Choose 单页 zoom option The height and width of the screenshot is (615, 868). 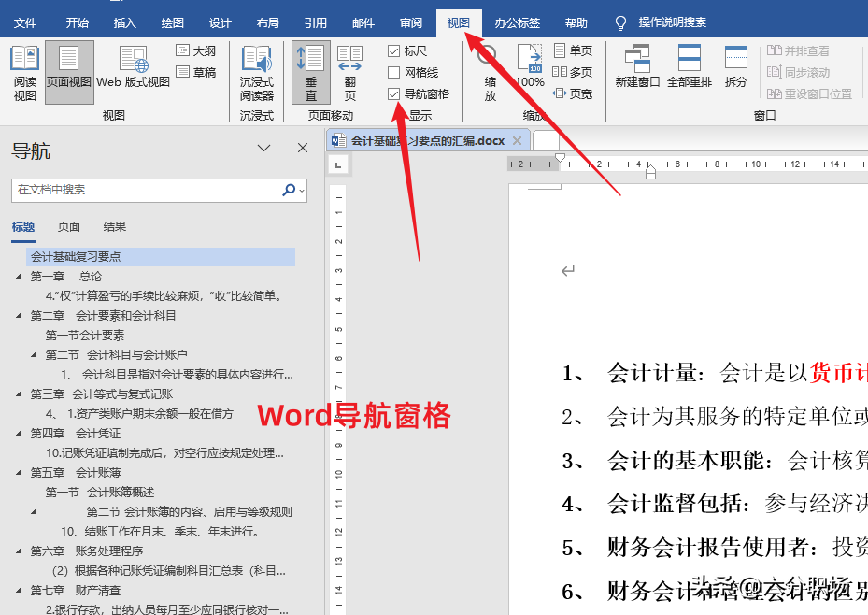pyautogui.click(x=573, y=50)
